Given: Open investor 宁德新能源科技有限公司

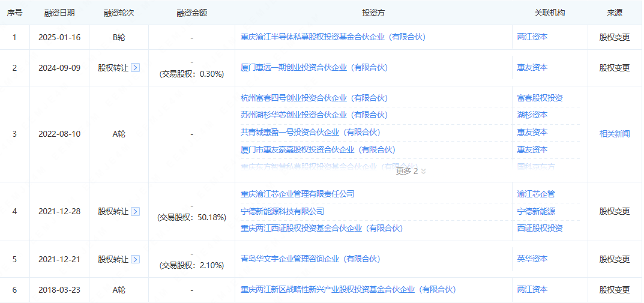Looking at the screenshot, I should (282, 211).
